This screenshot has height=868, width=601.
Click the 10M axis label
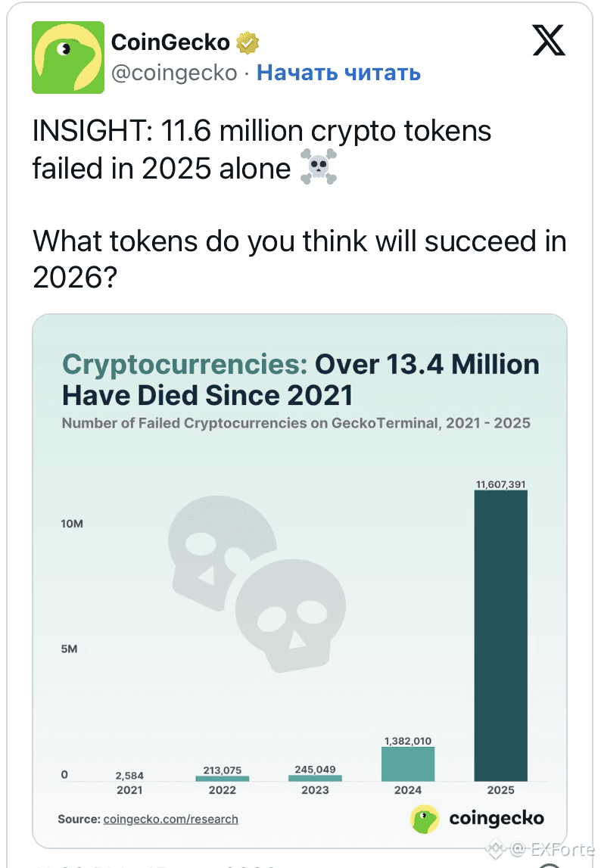73,524
